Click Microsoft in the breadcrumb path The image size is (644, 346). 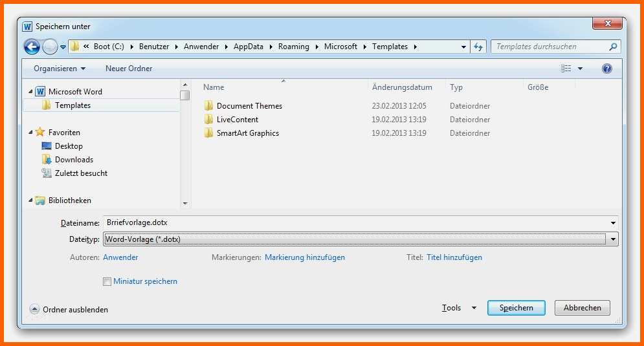[341, 47]
